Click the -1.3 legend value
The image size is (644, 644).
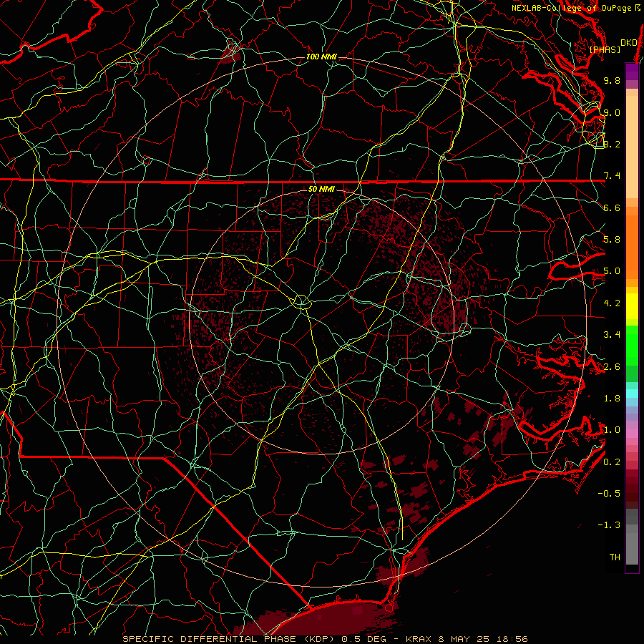[x=609, y=525]
